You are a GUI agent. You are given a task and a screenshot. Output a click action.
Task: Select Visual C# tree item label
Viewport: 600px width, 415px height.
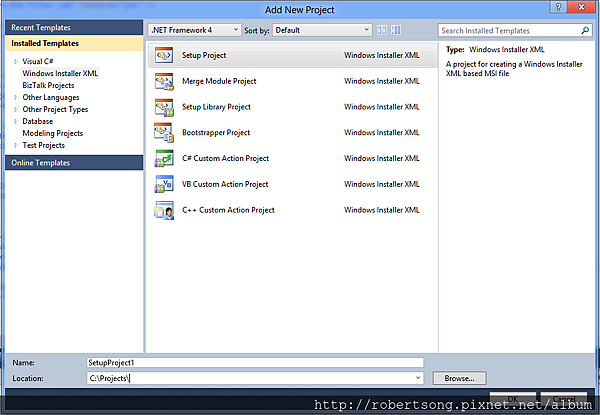(38, 61)
